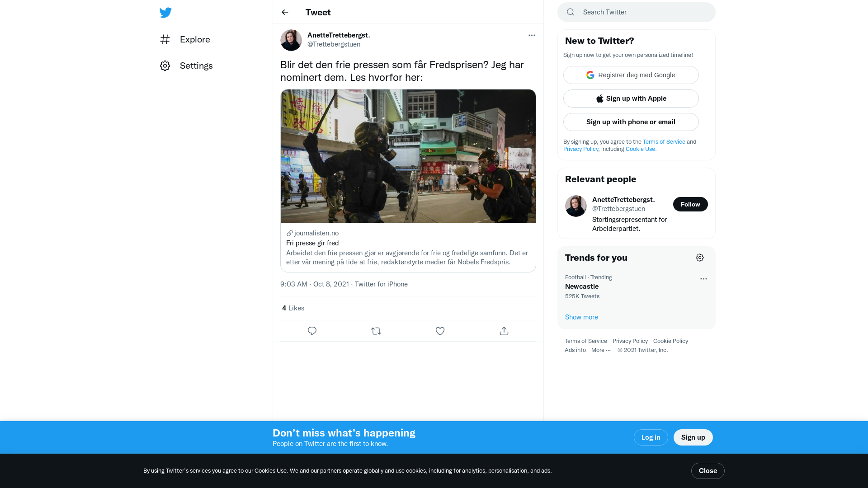Open the journalisten.no link
868x488 pixels.
point(313,233)
